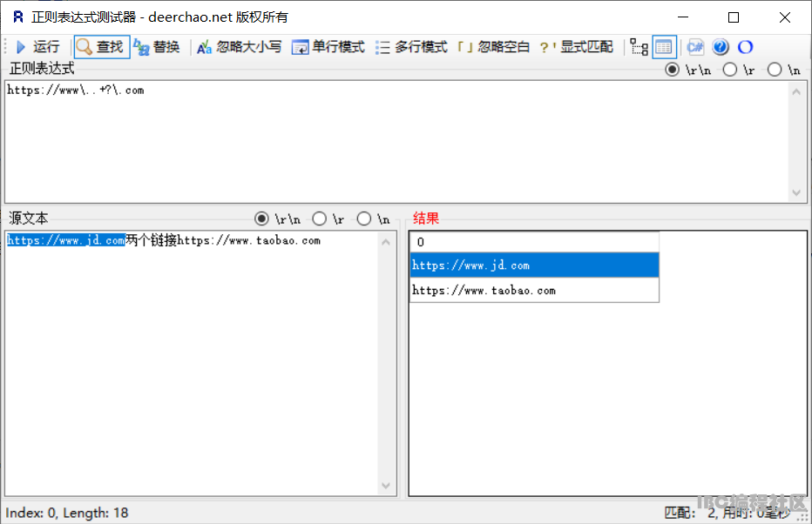Click the regex box scrollbar down arrow
Screen dimensions: 812x524
[796, 192]
